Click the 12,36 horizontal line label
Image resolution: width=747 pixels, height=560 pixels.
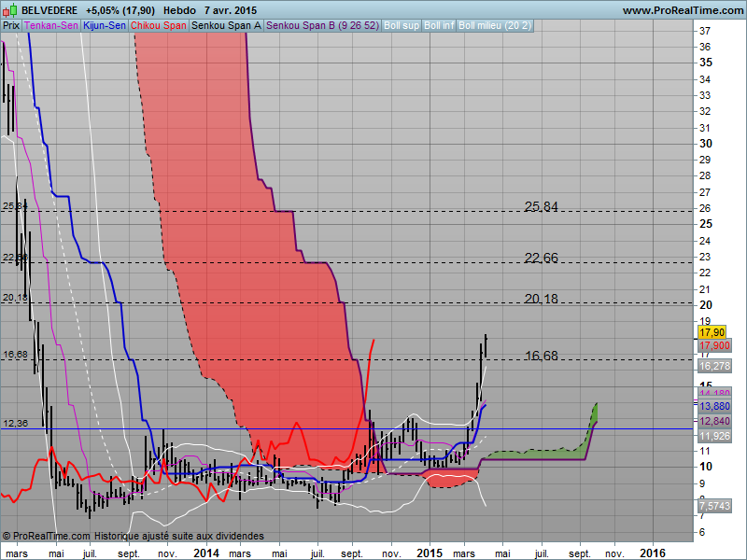15,423
